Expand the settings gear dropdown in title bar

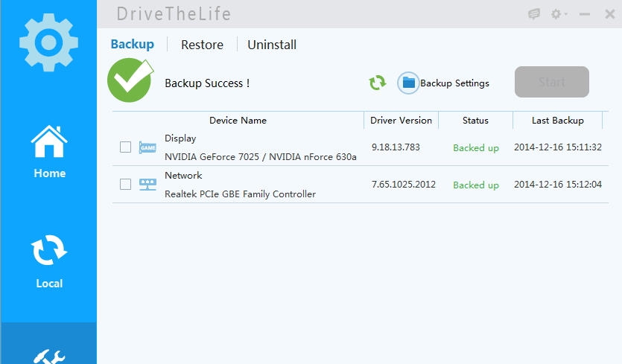point(559,14)
